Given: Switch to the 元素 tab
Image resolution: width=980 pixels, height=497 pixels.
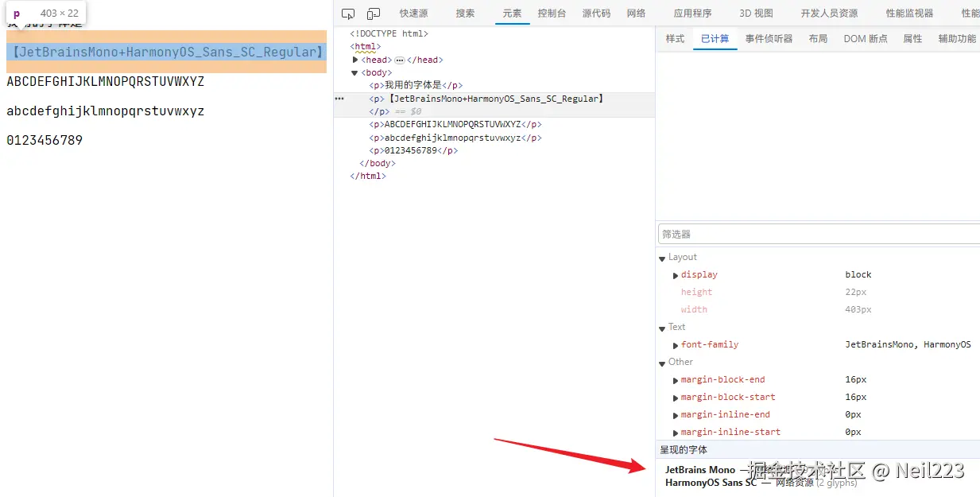Looking at the screenshot, I should pyautogui.click(x=513, y=14).
